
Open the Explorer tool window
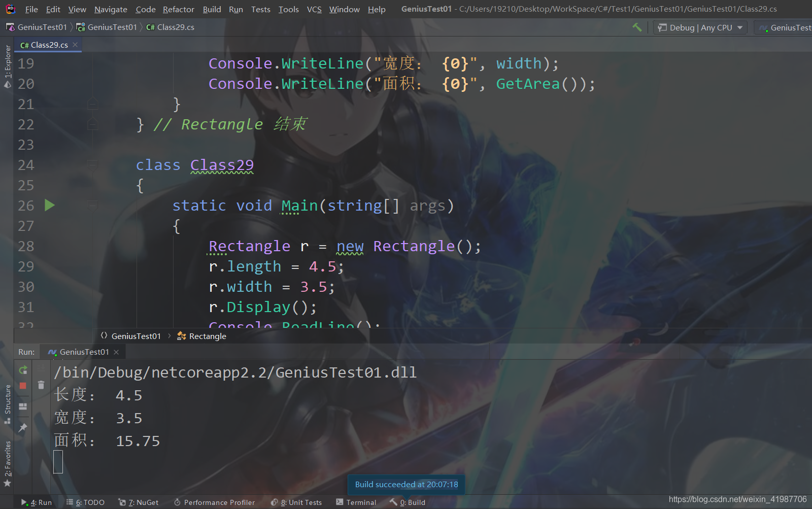click(x=7, y=66)
